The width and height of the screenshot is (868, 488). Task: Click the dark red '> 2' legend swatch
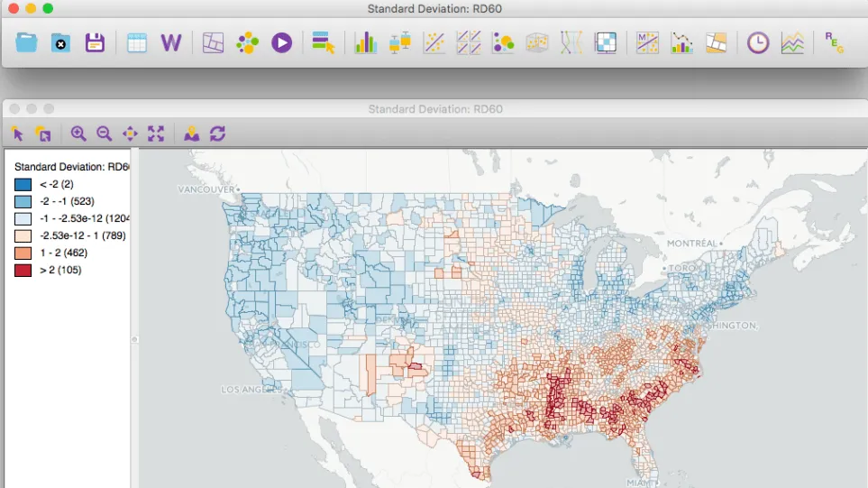click(23, 271)
